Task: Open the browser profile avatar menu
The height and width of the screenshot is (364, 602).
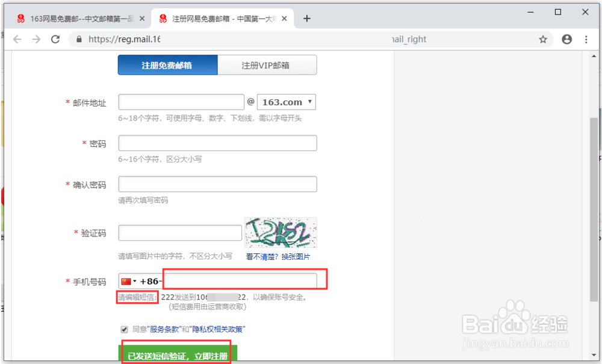Action: [x=566, y=39]
